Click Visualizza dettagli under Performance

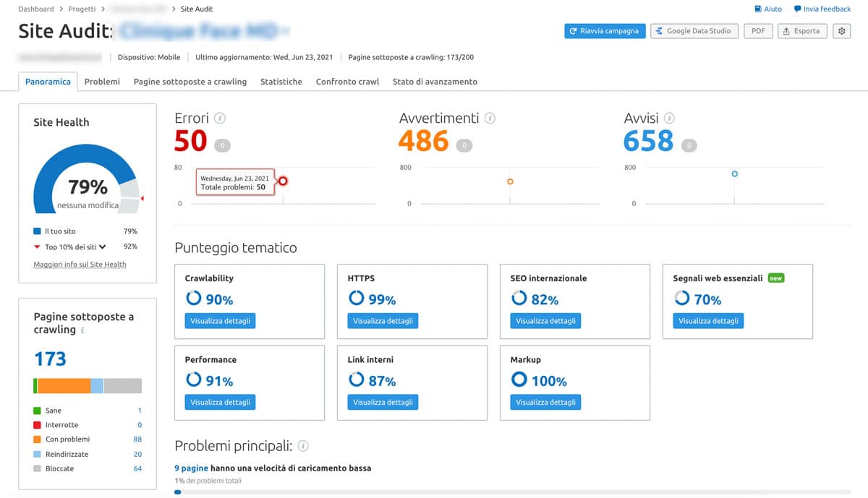pyautogui.click(x=221, y=402)
